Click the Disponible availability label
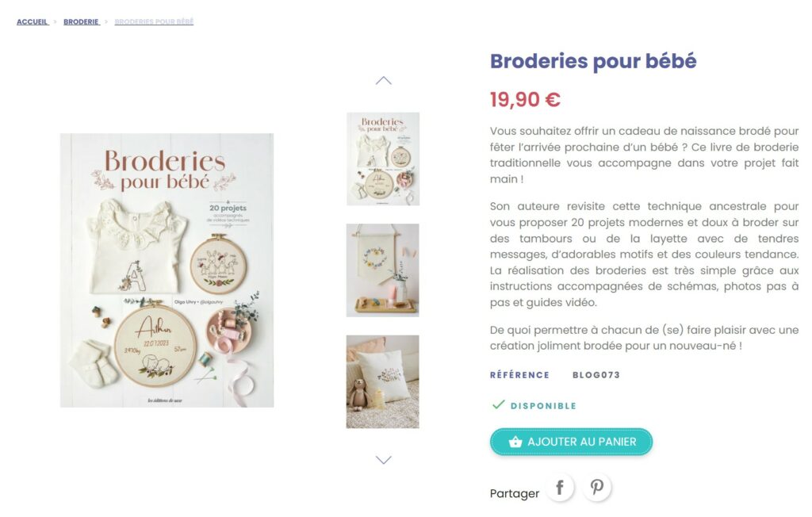 pyautogui.click(x=543, y=406)
